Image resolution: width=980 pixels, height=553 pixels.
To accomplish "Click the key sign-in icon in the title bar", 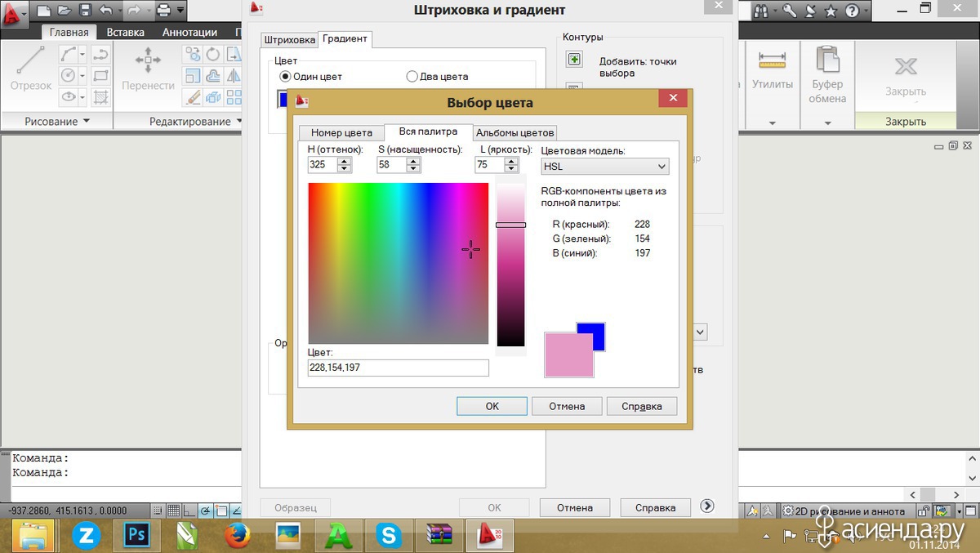I will [x=789, y=11].
